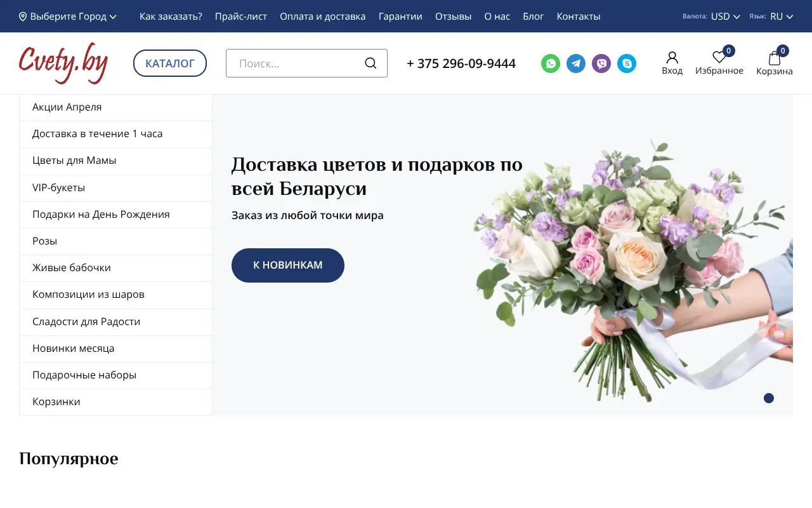Click the location pin icon
The height and width of the screenshot is (508, 812).
(x=22, y=16)
